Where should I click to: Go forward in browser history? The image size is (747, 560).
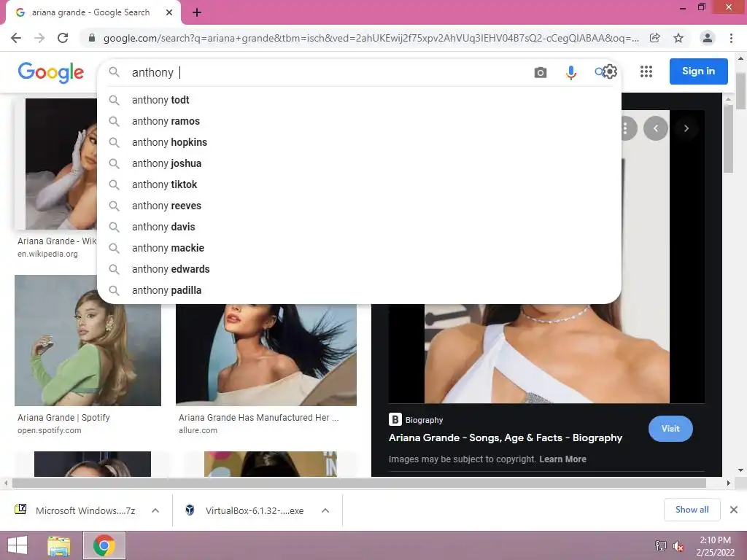[x=39, y=38]
